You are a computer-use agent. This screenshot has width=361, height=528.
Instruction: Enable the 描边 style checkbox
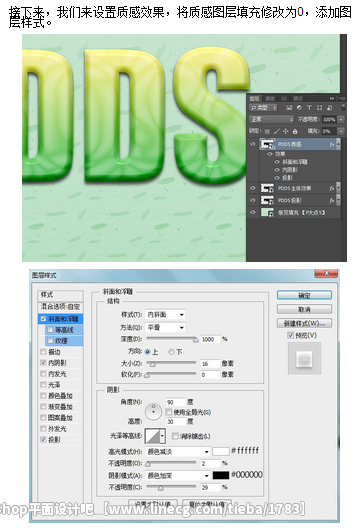point(43,352)
